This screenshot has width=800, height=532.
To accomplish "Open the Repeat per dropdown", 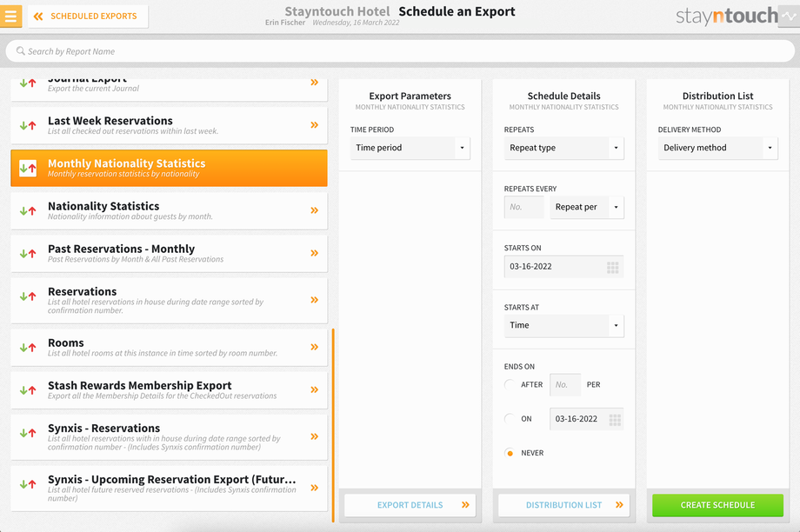I will click(x=587, y=207).
